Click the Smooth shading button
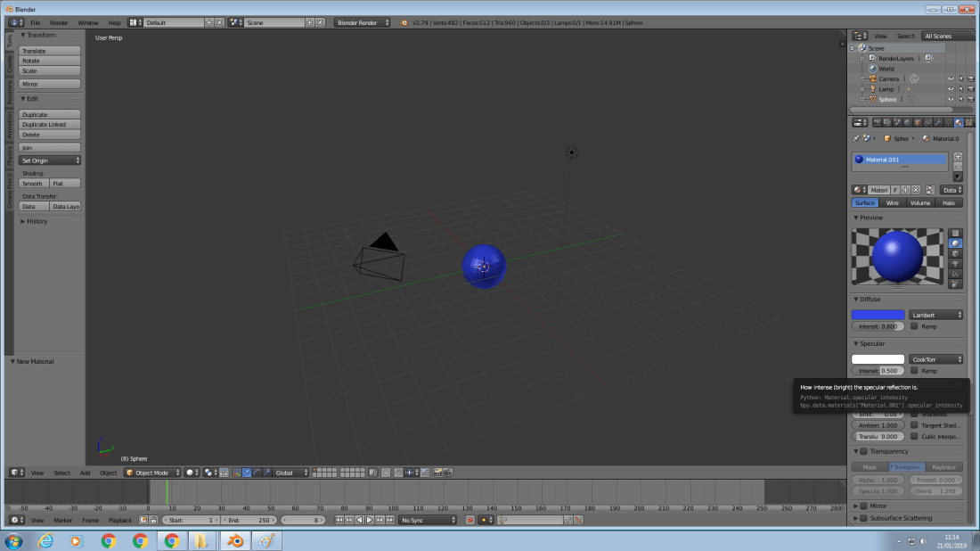The width and height of the screenshot is (980, 551). [x=32, y=183]
